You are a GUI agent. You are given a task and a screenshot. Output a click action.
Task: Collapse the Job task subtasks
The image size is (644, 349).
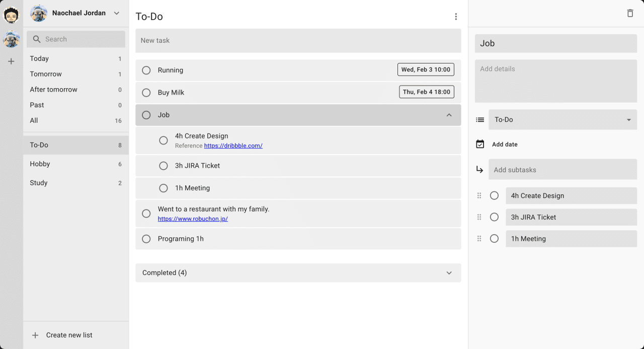pos(449,115)
